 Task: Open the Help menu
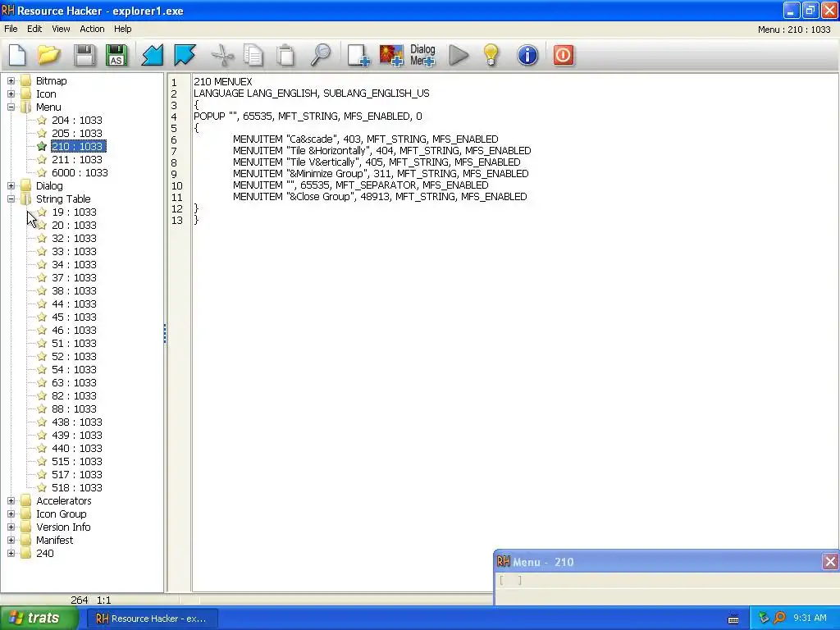[x=123, y=29]
